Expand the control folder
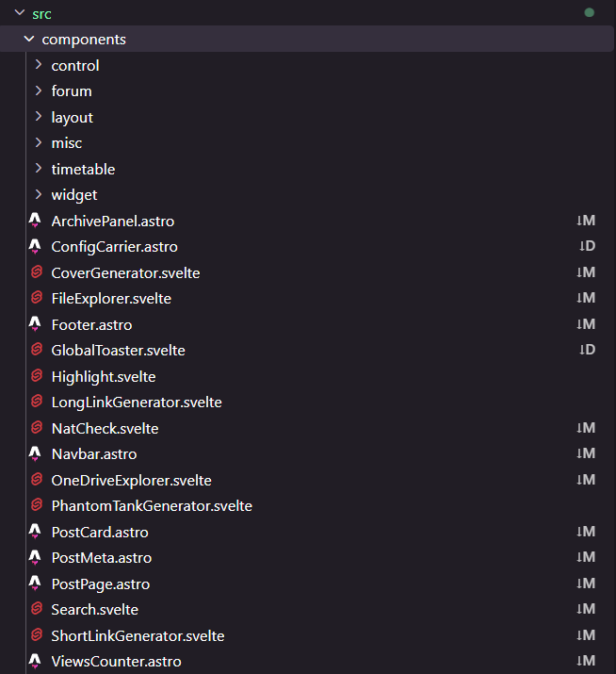This screenshot has width=616, height=674. [x=38, y=65]
